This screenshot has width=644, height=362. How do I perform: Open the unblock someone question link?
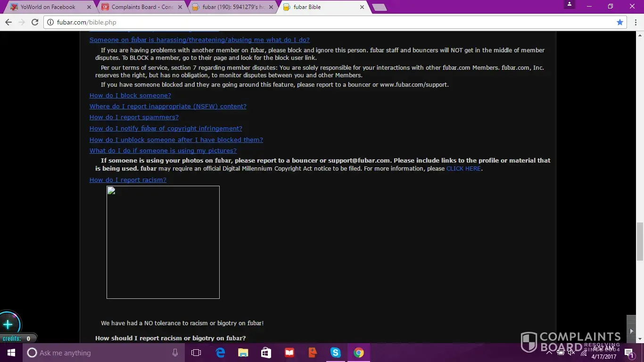[176, 140]
